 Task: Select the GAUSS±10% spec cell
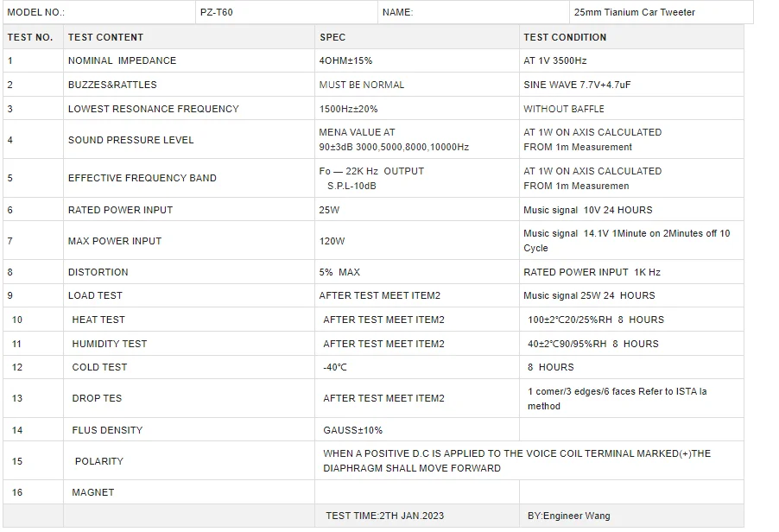coord(417,430)
